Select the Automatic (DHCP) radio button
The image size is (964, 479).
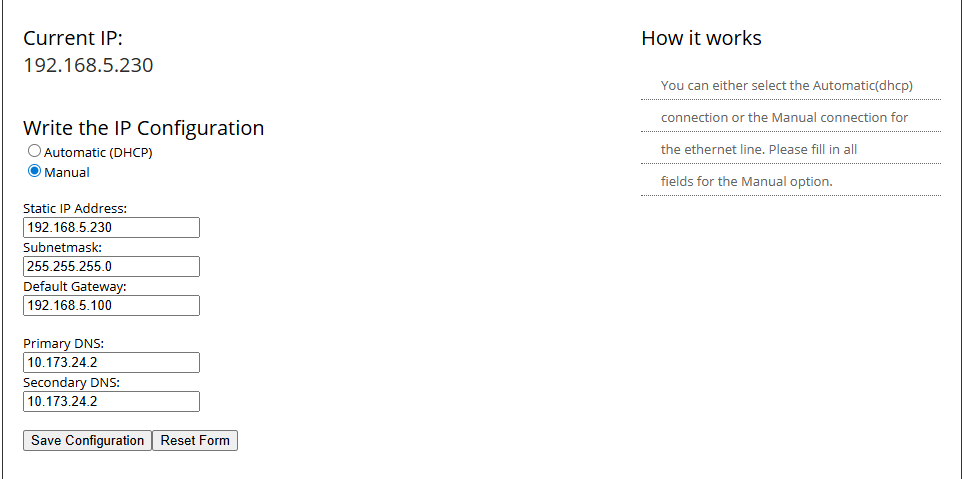pos(35,152)
